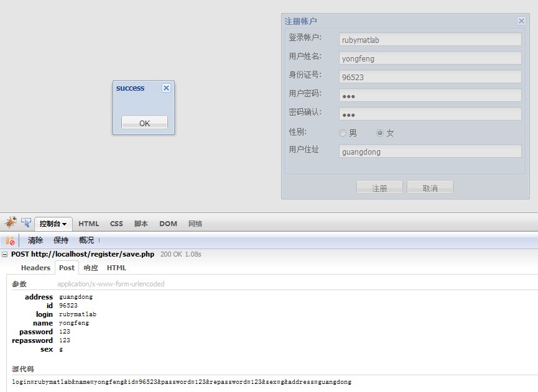Click the 清除 clear console button
538x392 pixels.
click(x=35, y=240)
